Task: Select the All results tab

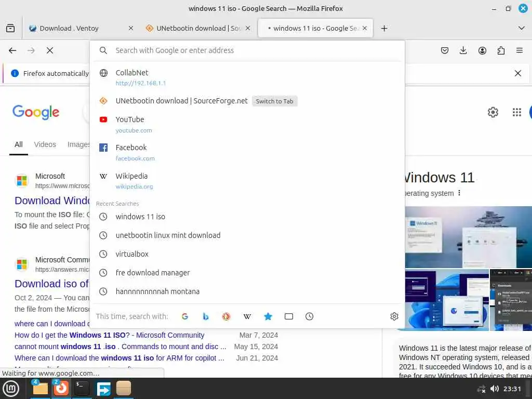Action: pyautogui.click(x=19, y=144)
